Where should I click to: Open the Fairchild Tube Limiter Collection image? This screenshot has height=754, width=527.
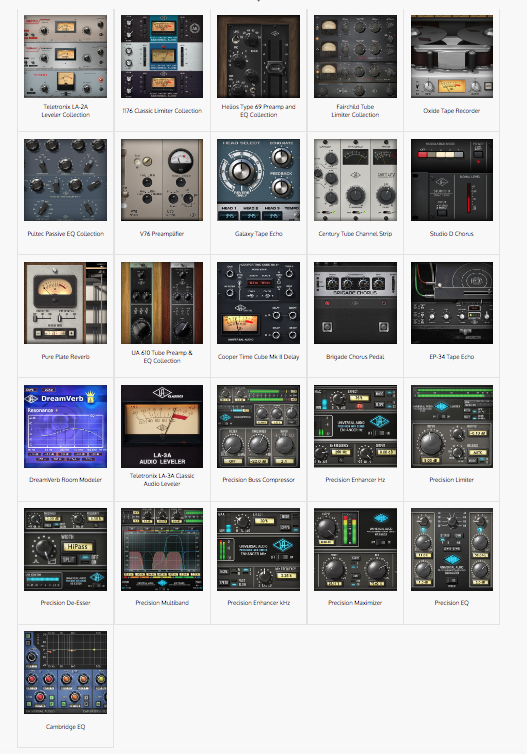tap(355, 56)
